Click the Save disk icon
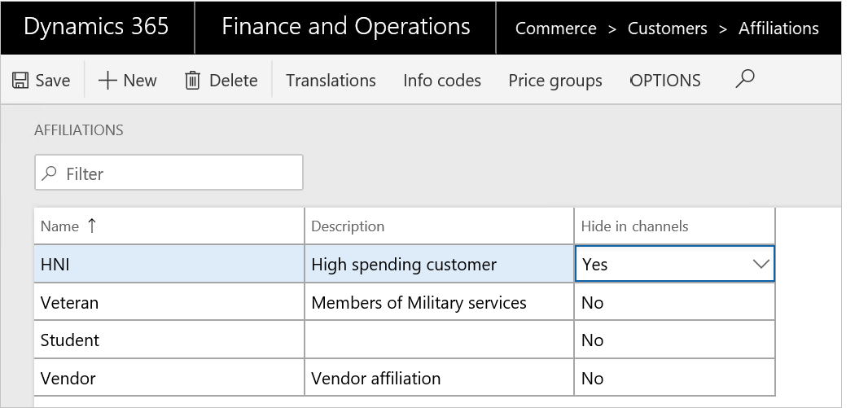 [20, 81]
